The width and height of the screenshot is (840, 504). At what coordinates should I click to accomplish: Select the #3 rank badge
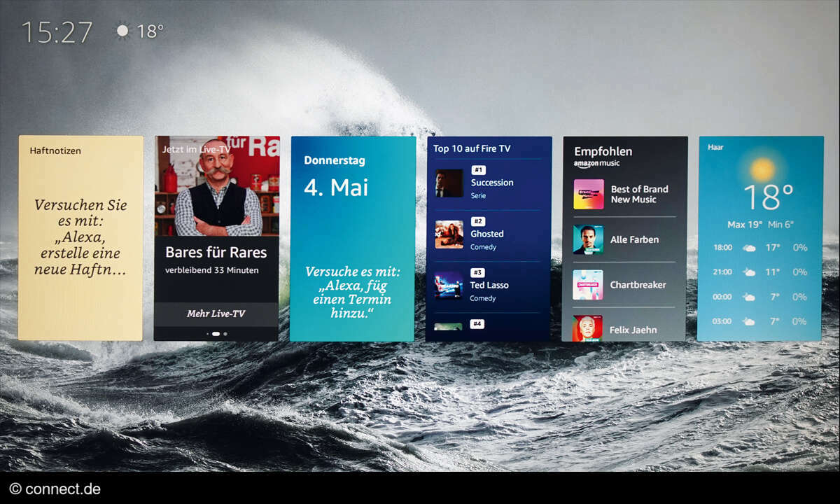click(478, 272)
